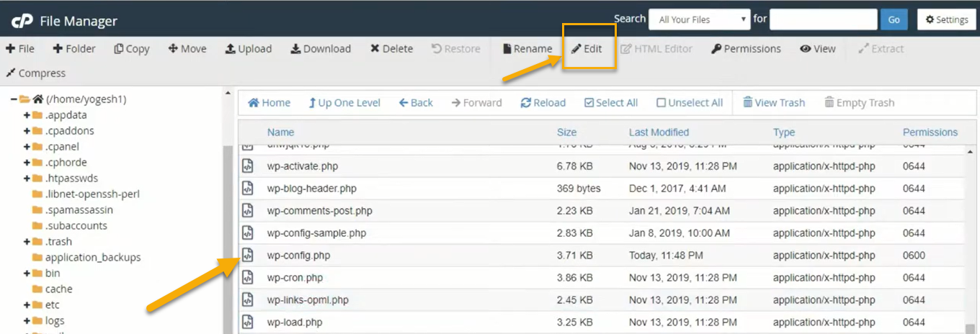Open the Permissions tool
This screenshot has width=980, height=334.
click(746, 49)
